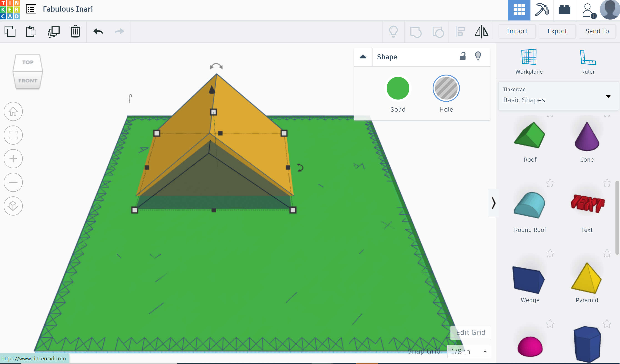Switch to the Bricks mode tab
Viewport: 620px width, 364px height.
click(564, 10)
